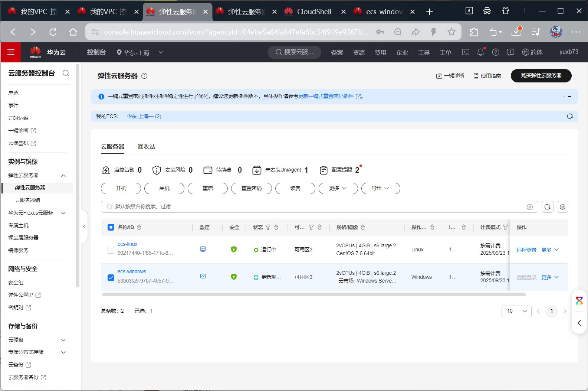Refresh the 我的ECS region bar
The width and height of the screenshot is (588, 391).
pos(570,116)
